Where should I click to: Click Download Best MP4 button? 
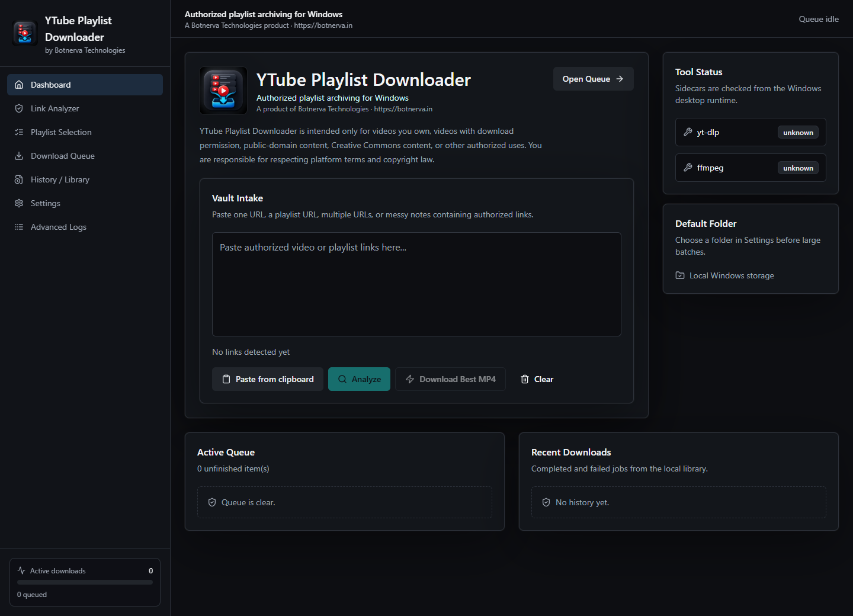[450, 379]
